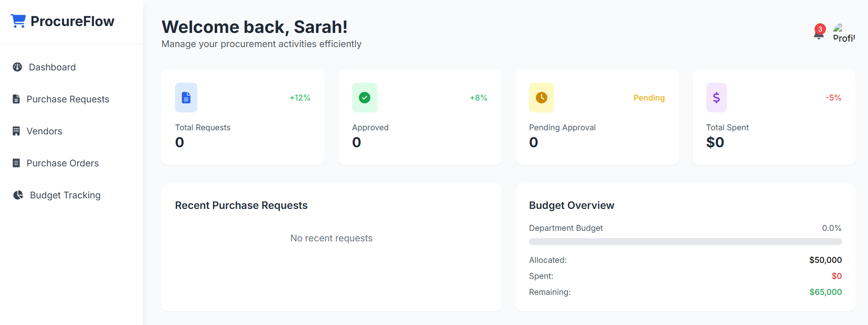Click the Budget Tracking pie chart icon
Screen dimensions: 868x325
coord(18,195)
